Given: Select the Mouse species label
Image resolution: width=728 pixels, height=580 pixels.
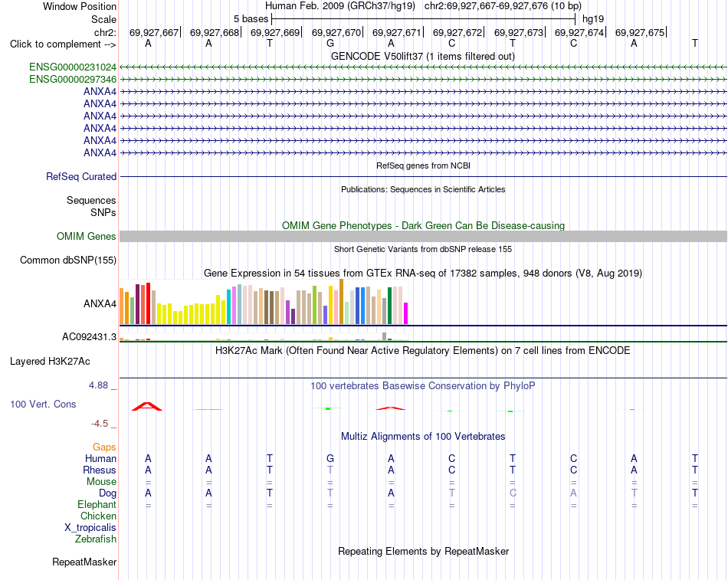Looking at the screenshot, I should (101, 482).
